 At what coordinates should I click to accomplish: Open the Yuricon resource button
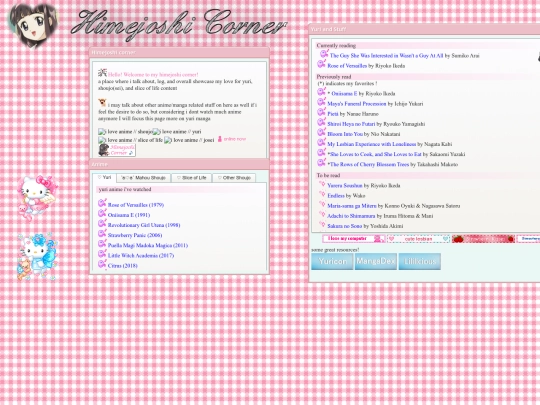coord(332,261)
